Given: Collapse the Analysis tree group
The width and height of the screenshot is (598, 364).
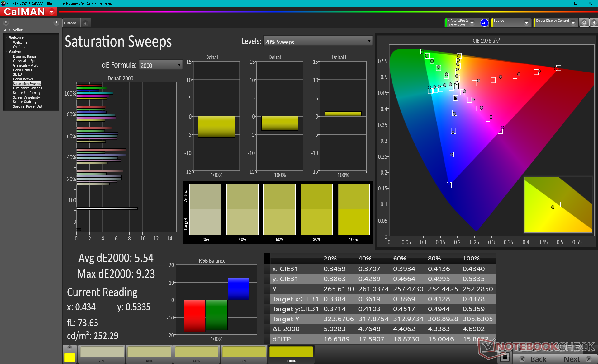Looking at the screenshot, I should pos(7,52).
